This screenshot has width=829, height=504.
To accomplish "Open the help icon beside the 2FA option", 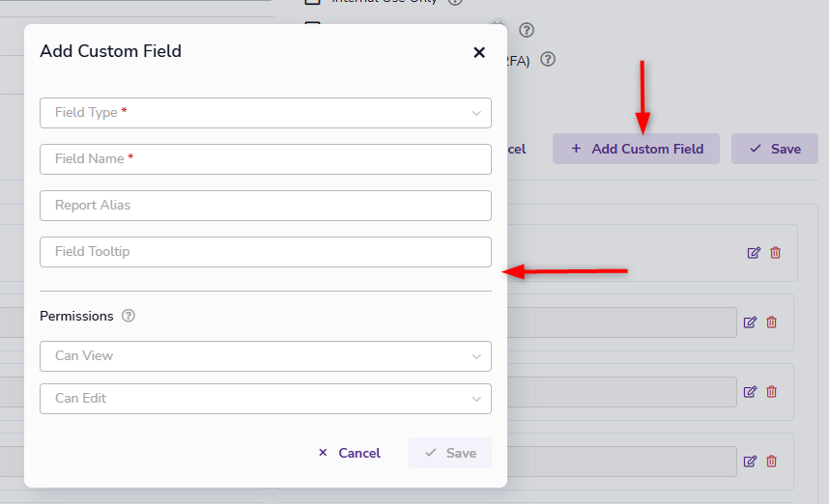I will point(548,59).
